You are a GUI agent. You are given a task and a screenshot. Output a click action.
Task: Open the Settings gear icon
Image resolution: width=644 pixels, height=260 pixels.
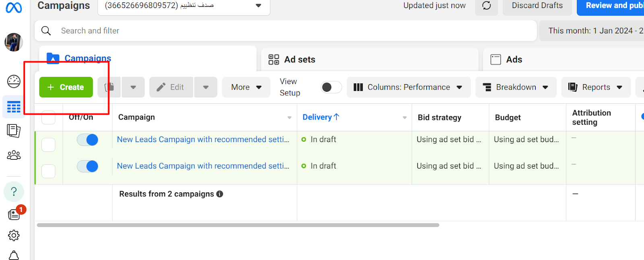click(14, 235)
